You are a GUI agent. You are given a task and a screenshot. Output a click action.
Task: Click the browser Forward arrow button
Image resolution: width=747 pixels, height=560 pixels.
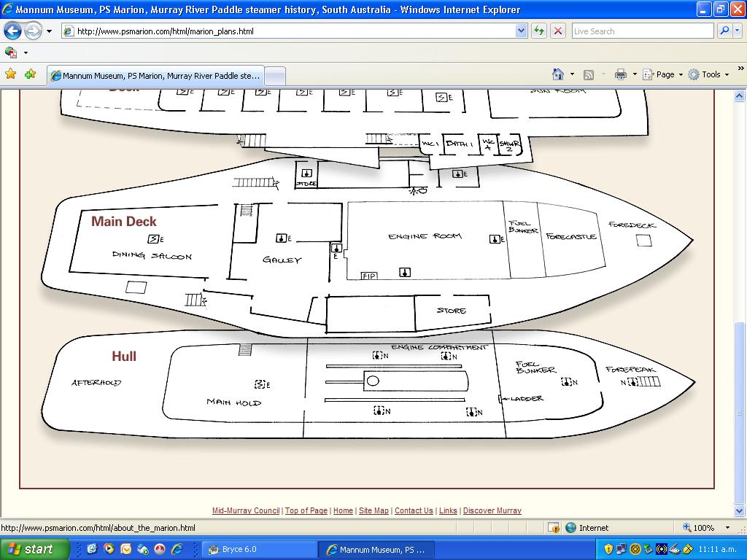click(33, 31)
